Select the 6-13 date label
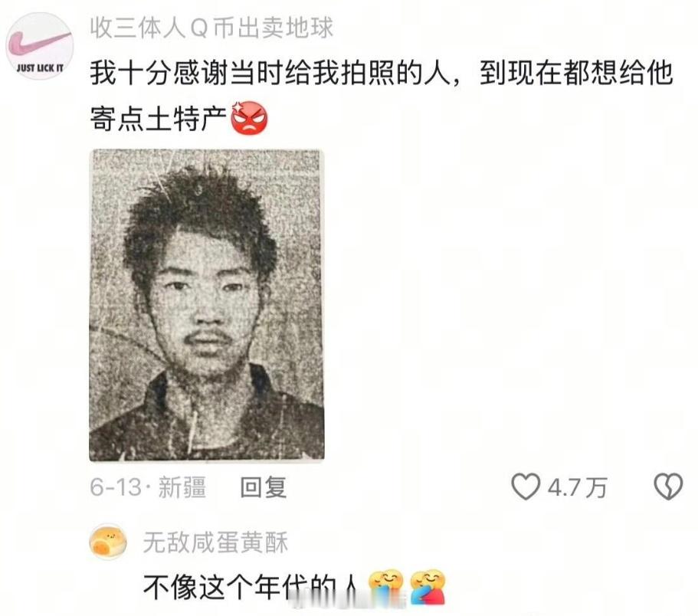The image size is (698, 616). tap(116, 487)
